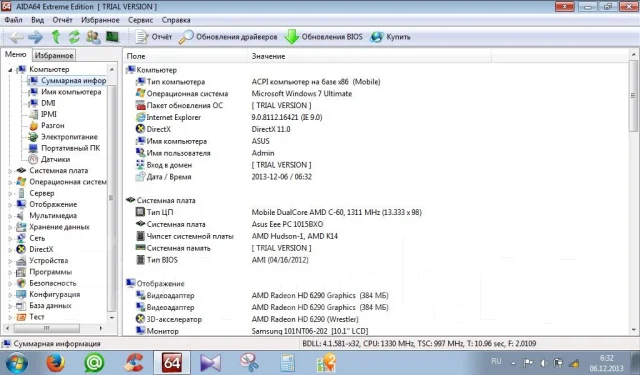This screenshot has width=640, height=375.
Task: Expand the Отображение tree node
Action: 10,205
